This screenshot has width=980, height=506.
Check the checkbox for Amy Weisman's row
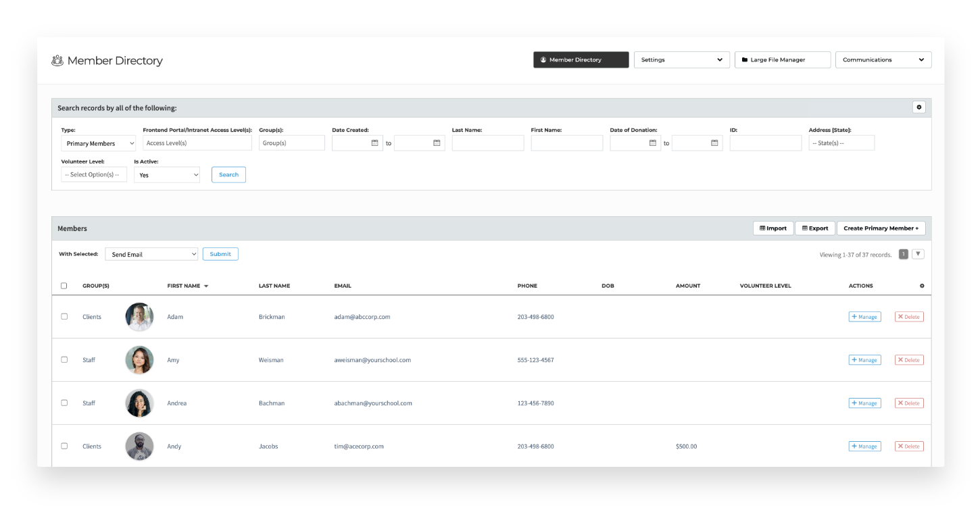[x=64, y=359]
